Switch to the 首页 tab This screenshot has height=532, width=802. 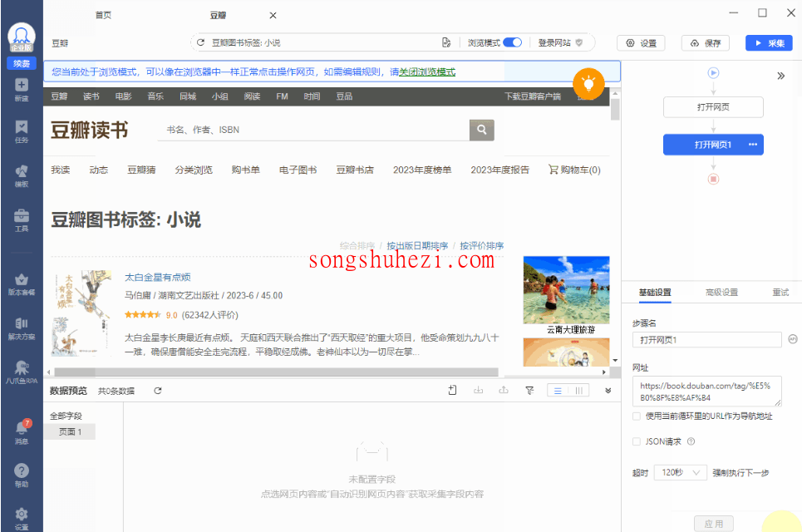(x=103, y=15)
